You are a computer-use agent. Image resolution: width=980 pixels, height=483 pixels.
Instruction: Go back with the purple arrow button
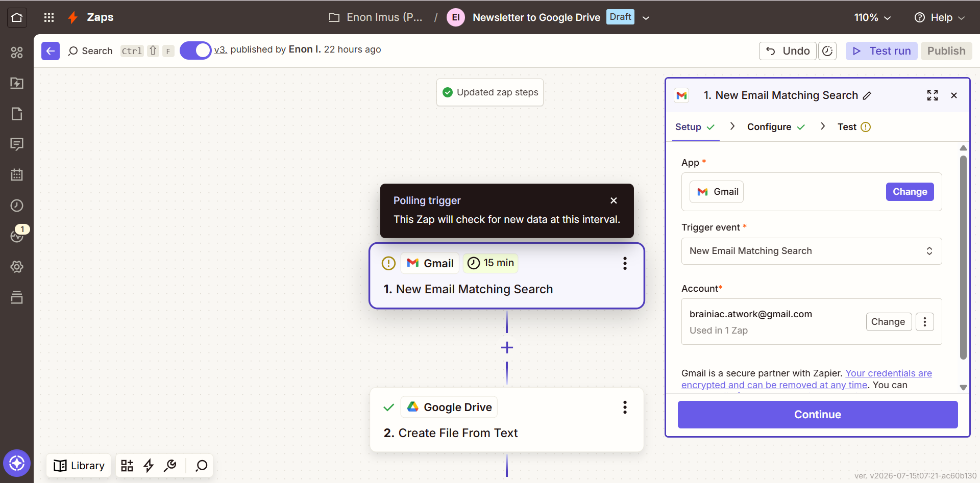[x=51, y=51]
